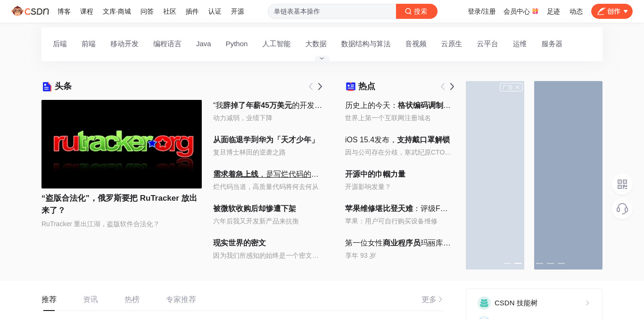Screen dimensions: 644x319
Task: Select 人工智能 category
Action: [276, 44]
